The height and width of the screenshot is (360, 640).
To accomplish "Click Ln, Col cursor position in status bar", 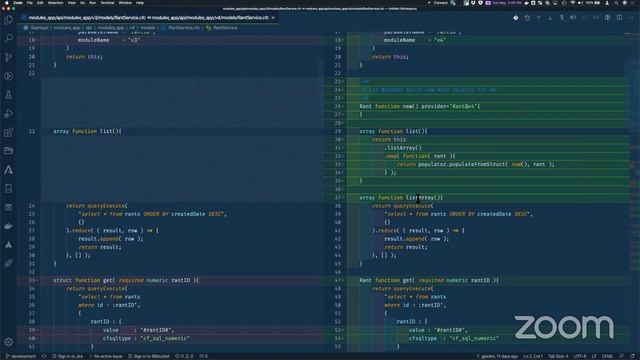I will [533, 356].
